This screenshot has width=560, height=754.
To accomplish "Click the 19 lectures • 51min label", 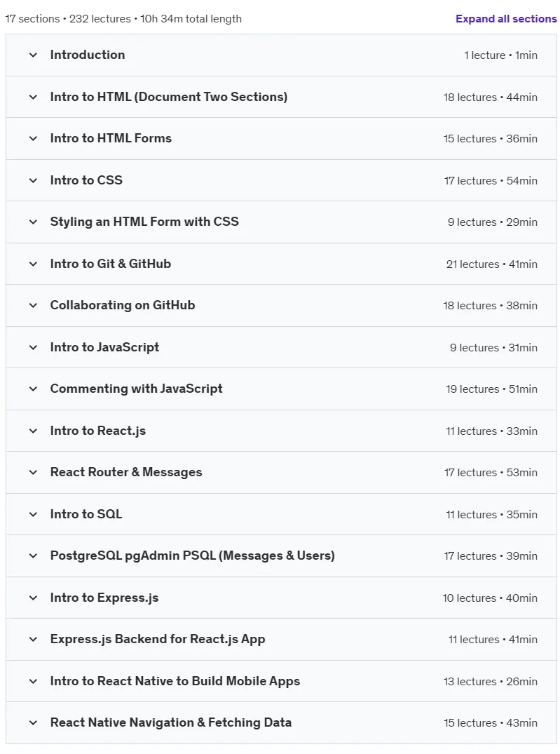I will pyautogui.click(x=491, y=389).
